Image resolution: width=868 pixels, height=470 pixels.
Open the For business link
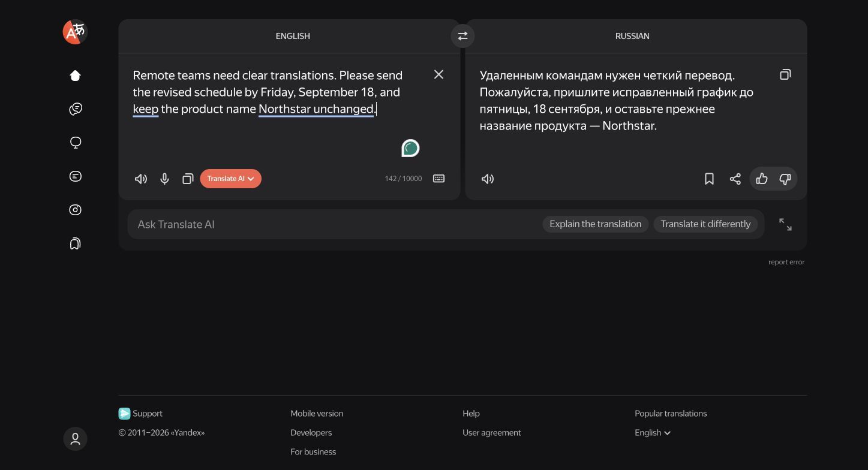313,452
